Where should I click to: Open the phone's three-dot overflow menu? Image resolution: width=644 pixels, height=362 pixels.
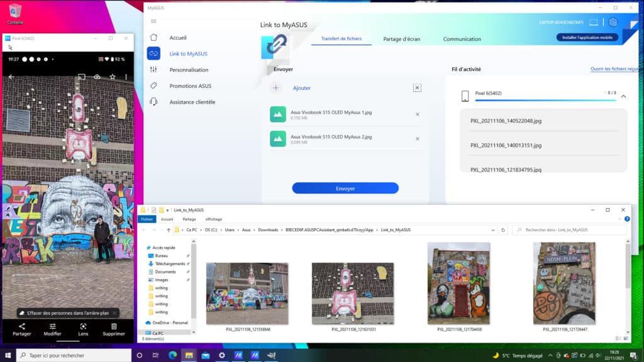click(x=126, y=77)
